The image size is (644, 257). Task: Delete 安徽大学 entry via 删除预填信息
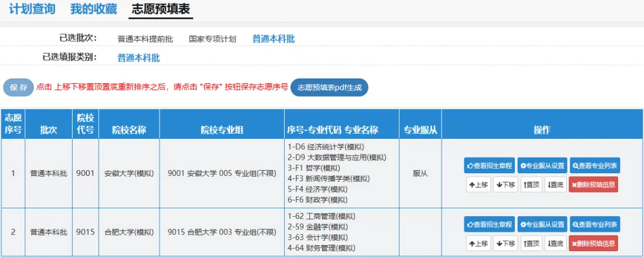point(593,184)
